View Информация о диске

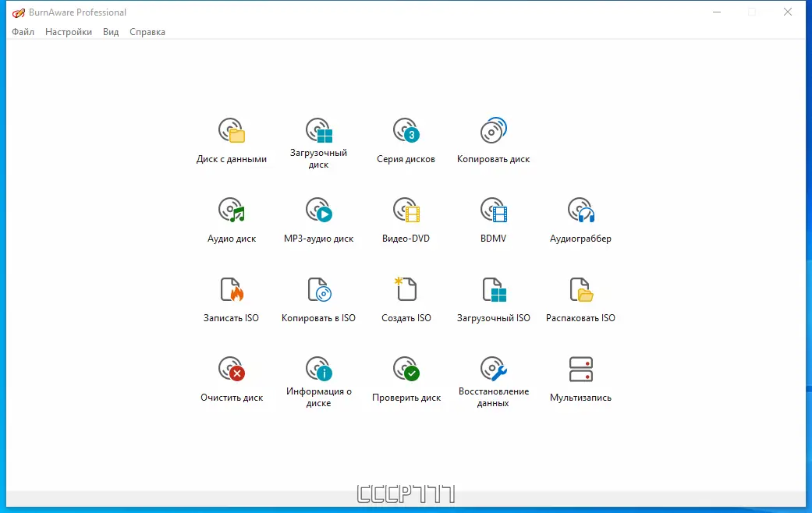coord(318,376)
